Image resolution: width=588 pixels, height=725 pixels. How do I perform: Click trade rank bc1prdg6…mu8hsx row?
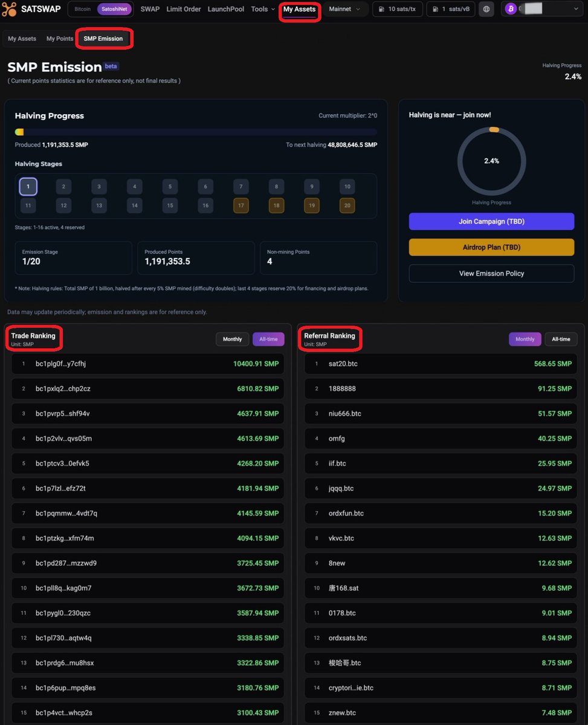coord(148,663)
